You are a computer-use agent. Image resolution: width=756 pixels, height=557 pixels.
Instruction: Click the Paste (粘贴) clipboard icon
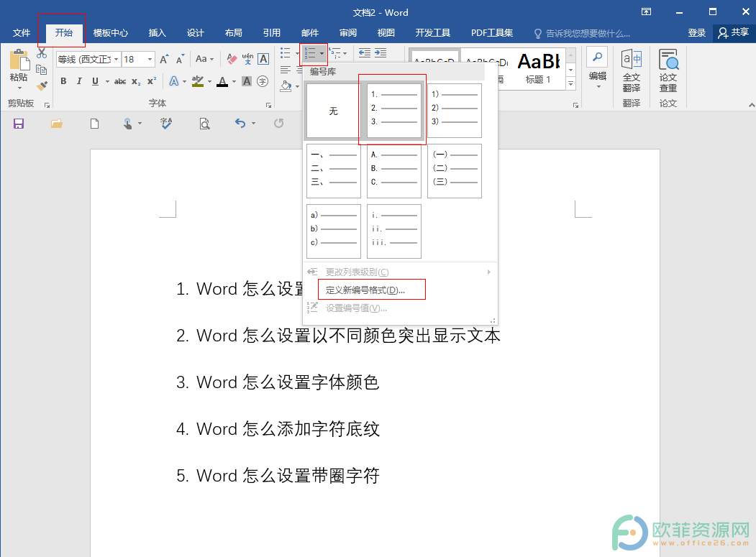(x=19, y=60)
